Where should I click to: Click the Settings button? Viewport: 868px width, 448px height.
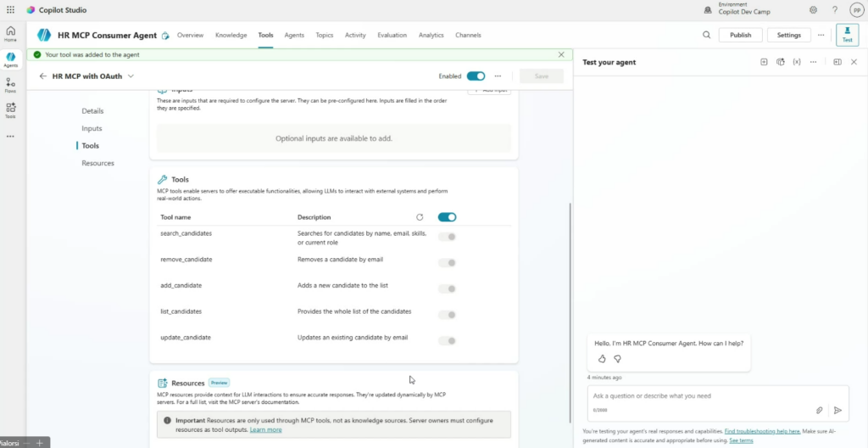(789, 35)
